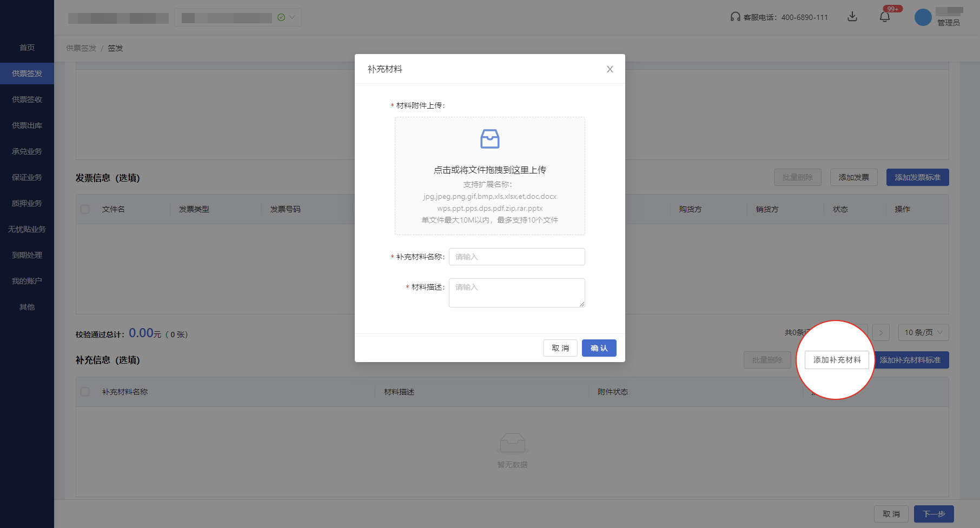Screen dimensions: 980x528
Task: Click the 补充材料名称 input field
Action: click(x=517, y=257)
